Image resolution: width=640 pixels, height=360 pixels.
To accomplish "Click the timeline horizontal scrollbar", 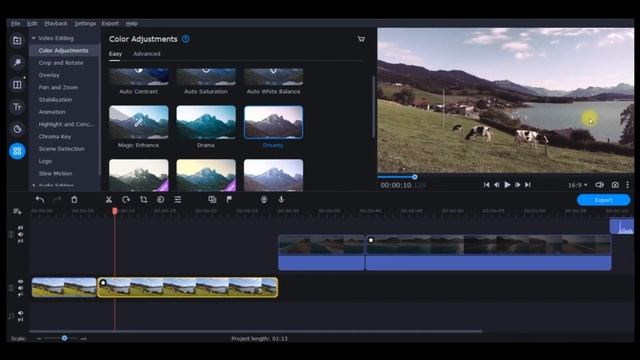I will point(256,331).
